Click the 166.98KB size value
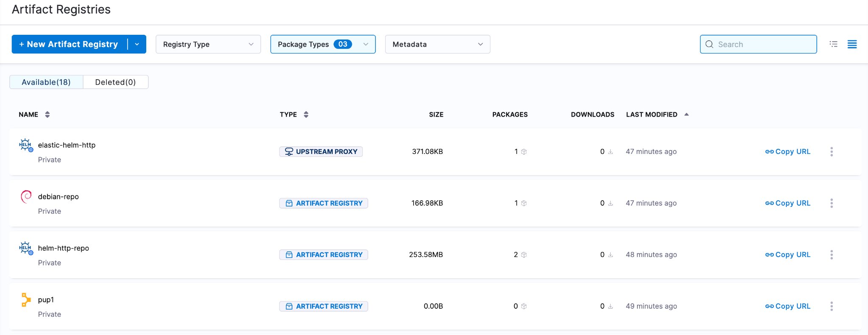This screenshot has height=335, width=868. tap(427, 203)
